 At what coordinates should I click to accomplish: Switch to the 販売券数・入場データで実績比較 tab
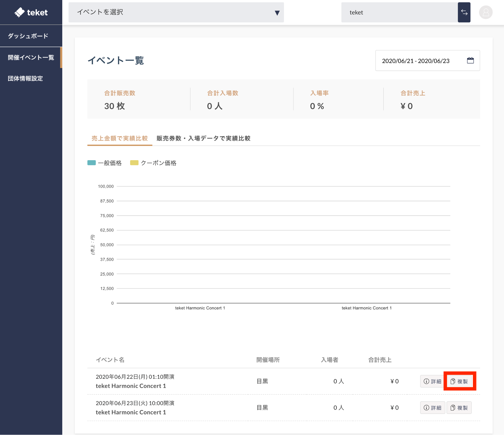[203, 138]
